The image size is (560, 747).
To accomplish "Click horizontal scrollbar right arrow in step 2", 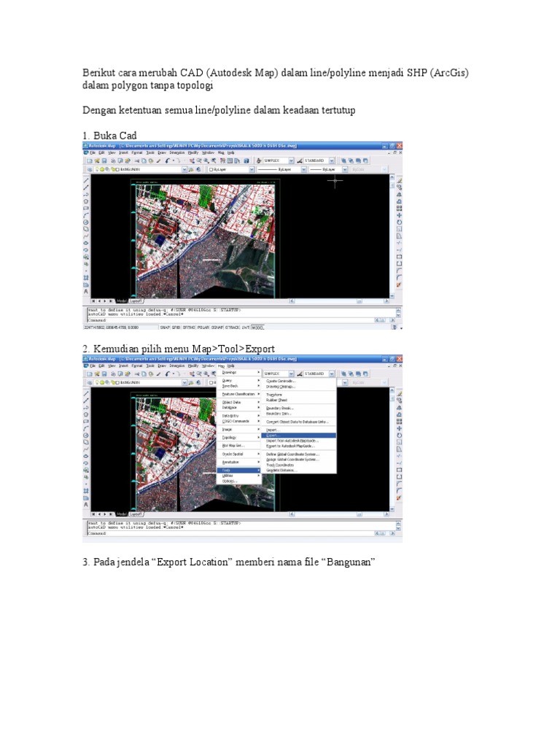I will click(x=386, y=514).
